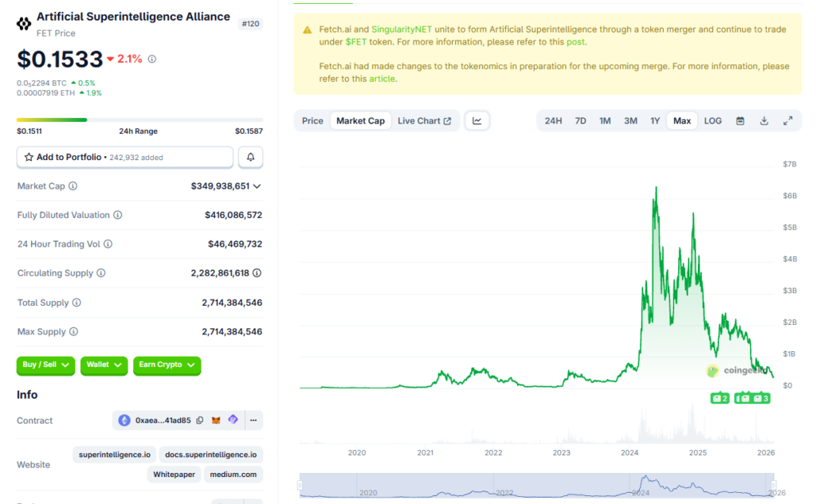Click the left handle of chart range slider
This screenshot has width=816, height=504.
[x=300, y=485]
